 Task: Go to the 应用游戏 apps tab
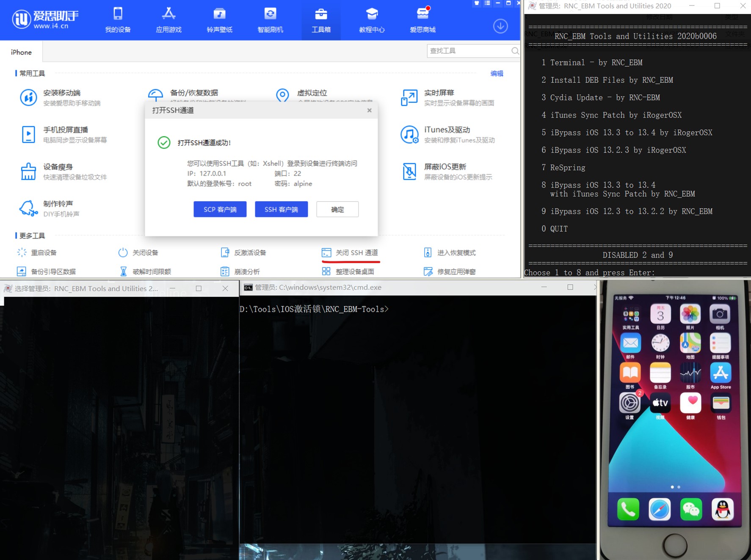pos(168,20)
